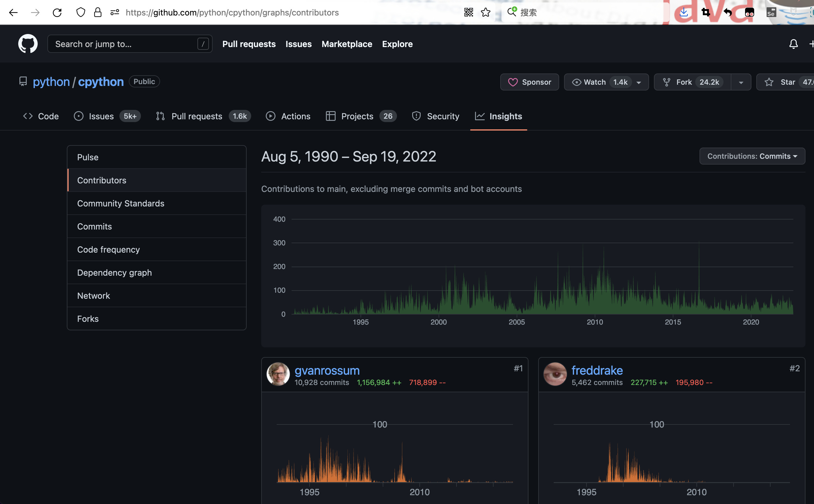
Task: Click freddrake's 5,462 commits link
Action: point(597,382)
